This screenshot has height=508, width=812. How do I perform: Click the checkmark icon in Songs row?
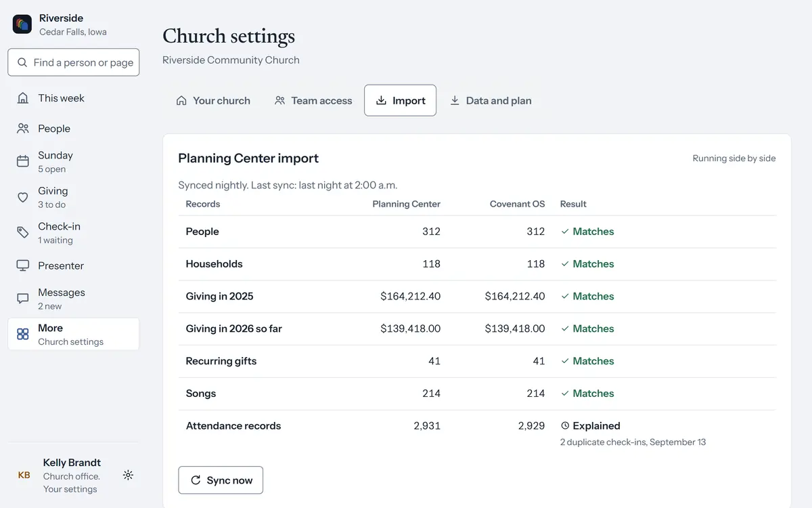tap(565, 394)
